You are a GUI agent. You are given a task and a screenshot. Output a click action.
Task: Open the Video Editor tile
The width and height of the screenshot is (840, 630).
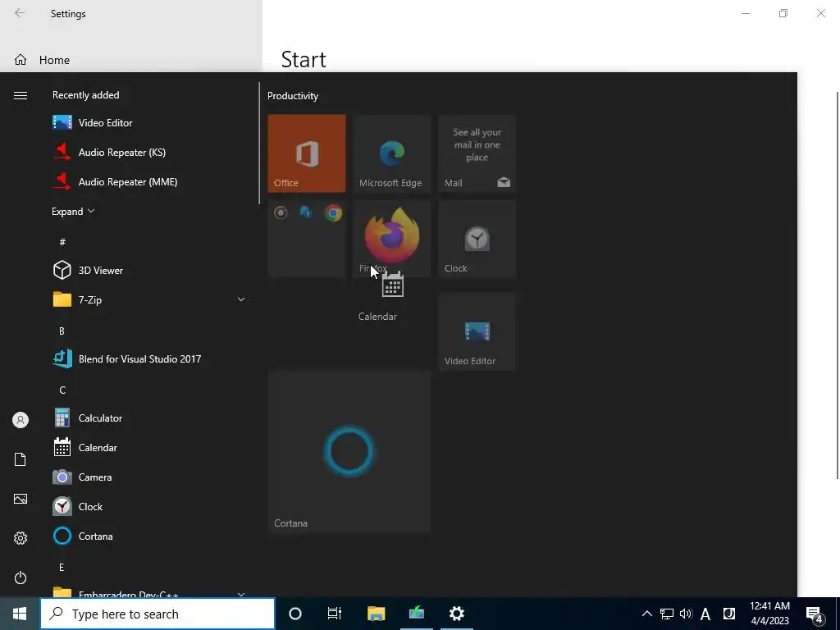click(477, 331)
